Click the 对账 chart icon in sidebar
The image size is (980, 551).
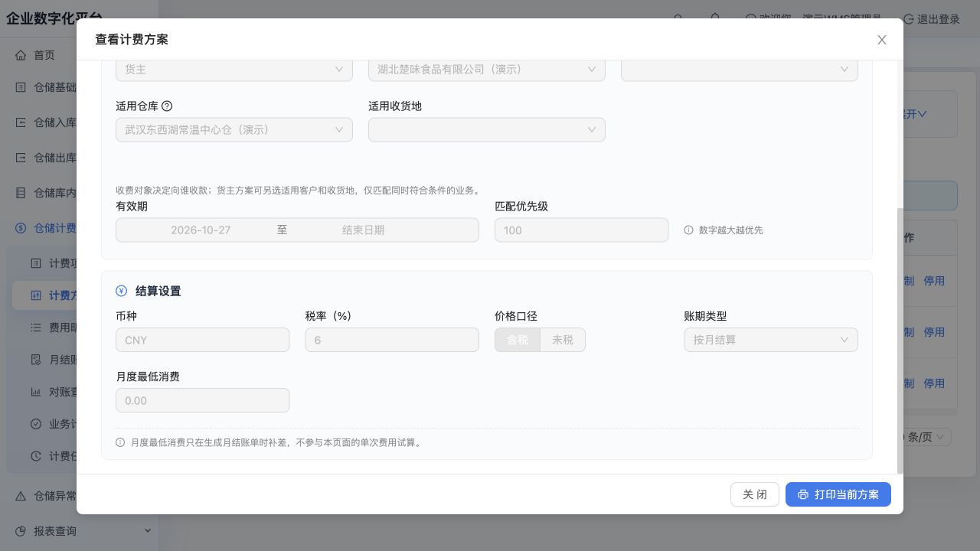pyautogui.click(x=36, y=392)
